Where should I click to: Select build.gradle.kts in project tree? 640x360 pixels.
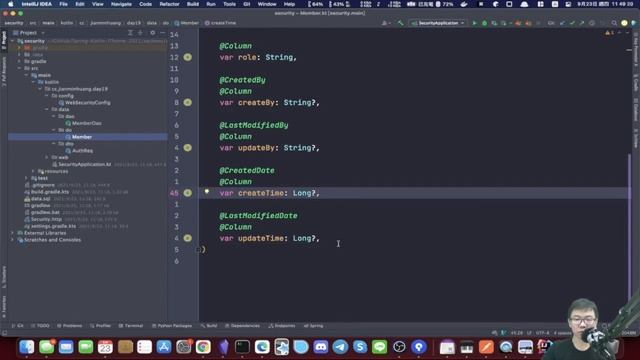point(47,192)
